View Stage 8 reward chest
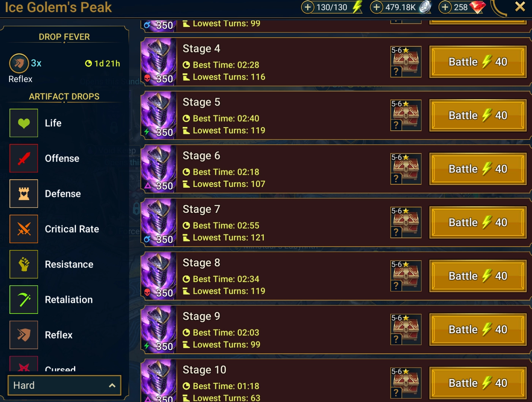This screenshot has height=402, width=532. (x=406, y=276)
